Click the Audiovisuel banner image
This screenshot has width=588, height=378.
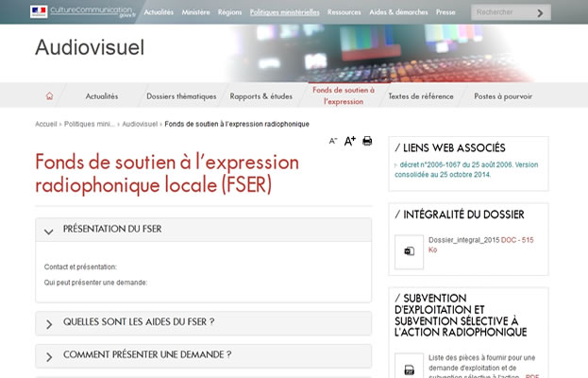[x=378, y=53]
